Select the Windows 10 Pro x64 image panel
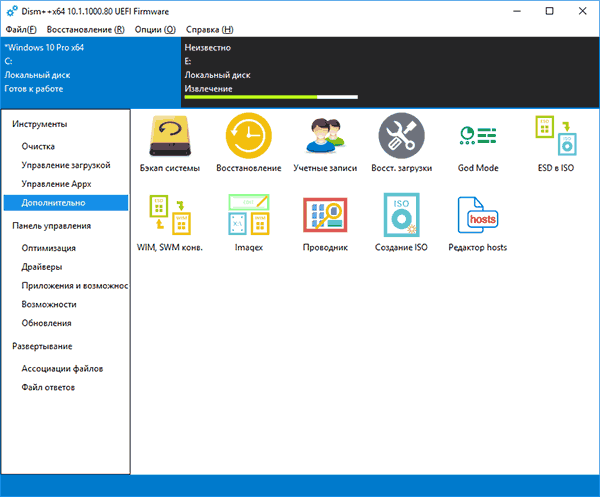This screenshot has width=600, height=497. click(x=91, y=72)
